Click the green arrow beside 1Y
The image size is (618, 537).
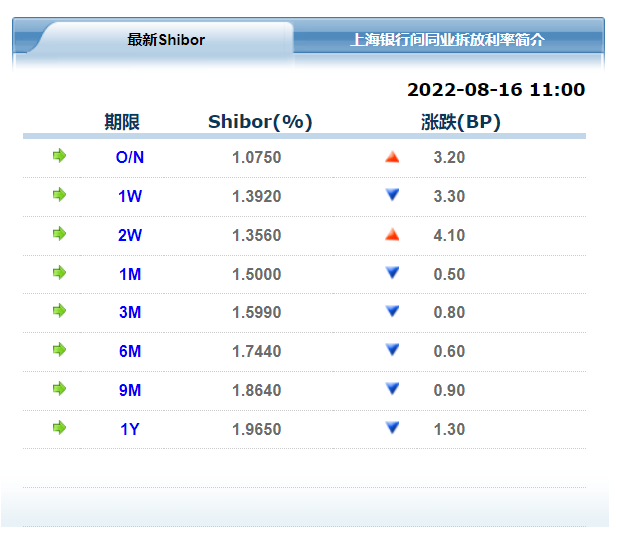click(x=59, y=428)
